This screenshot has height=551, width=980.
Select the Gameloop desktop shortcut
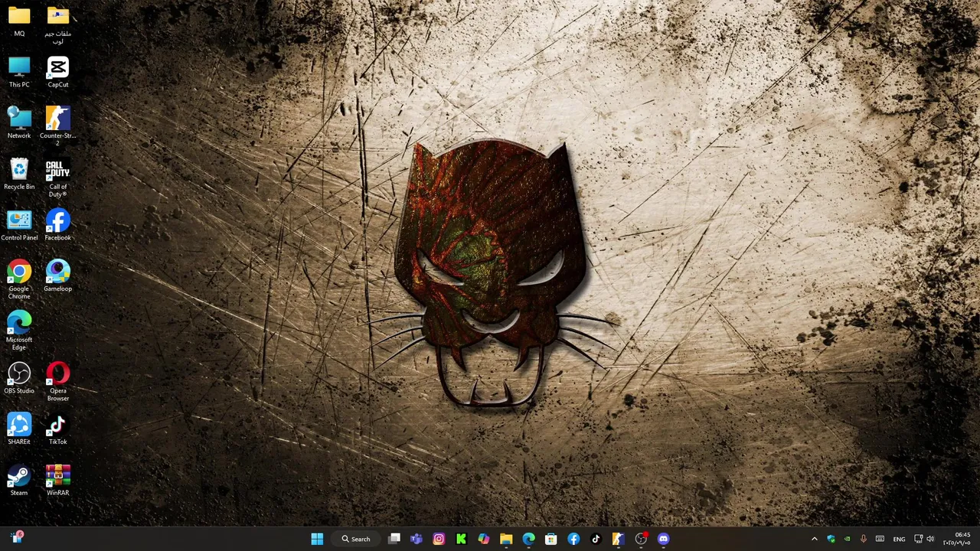click(x=57, y=275)
